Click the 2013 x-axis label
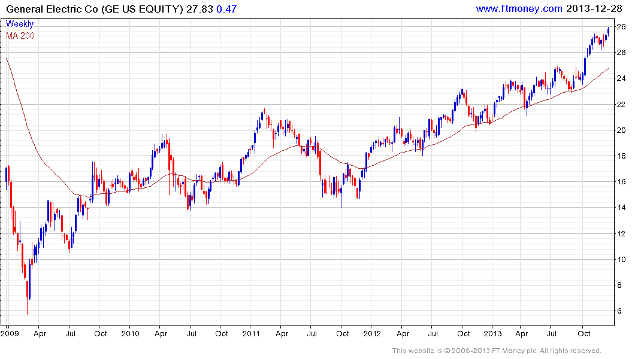The image size is (644, 359). (492, 333)
